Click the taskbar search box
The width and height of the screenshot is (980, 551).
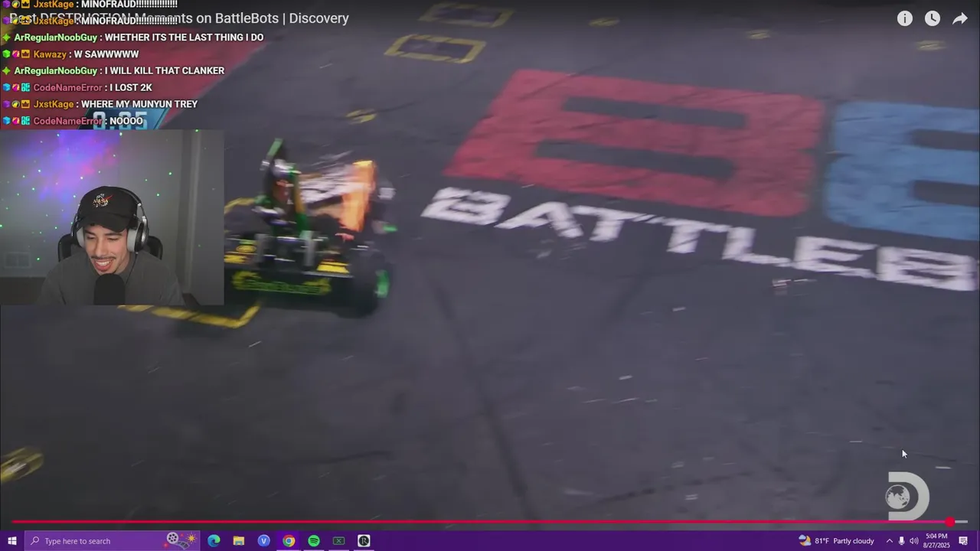[x=112, y=541]
